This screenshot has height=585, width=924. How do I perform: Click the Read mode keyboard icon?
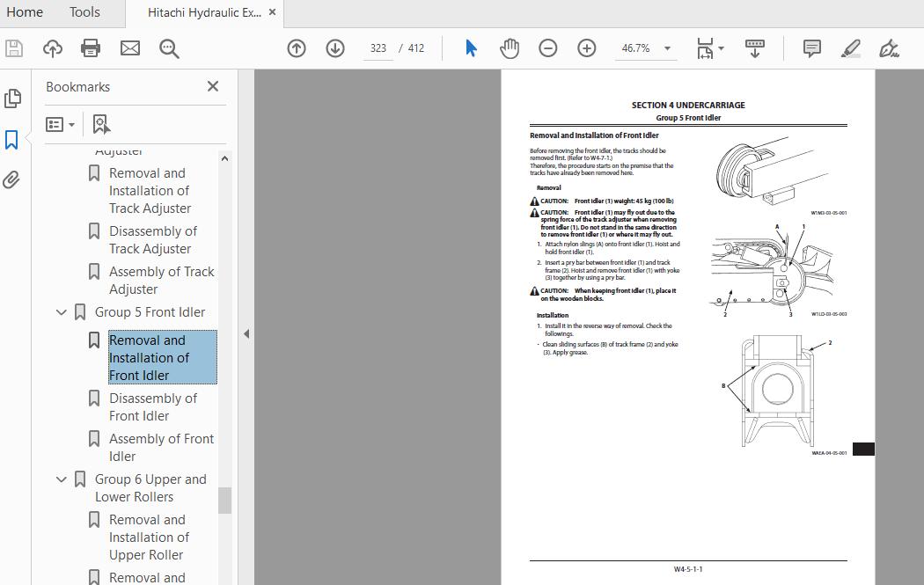[x=755, y=48]
